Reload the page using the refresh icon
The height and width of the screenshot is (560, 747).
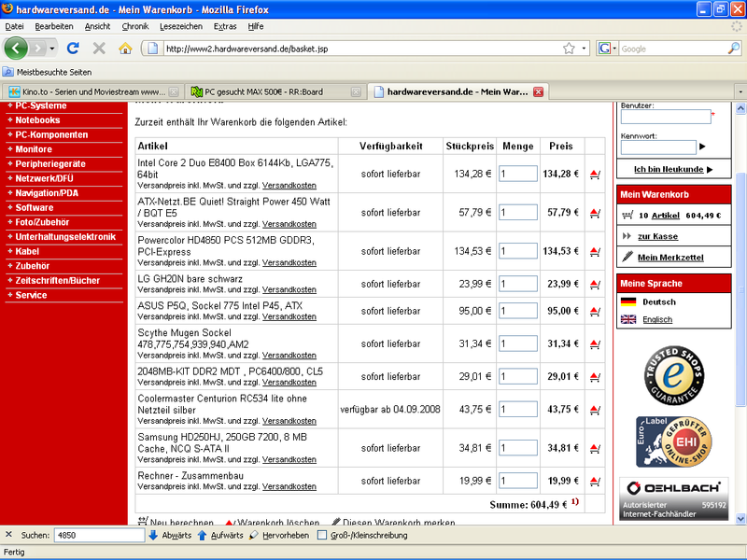point(73,49)
